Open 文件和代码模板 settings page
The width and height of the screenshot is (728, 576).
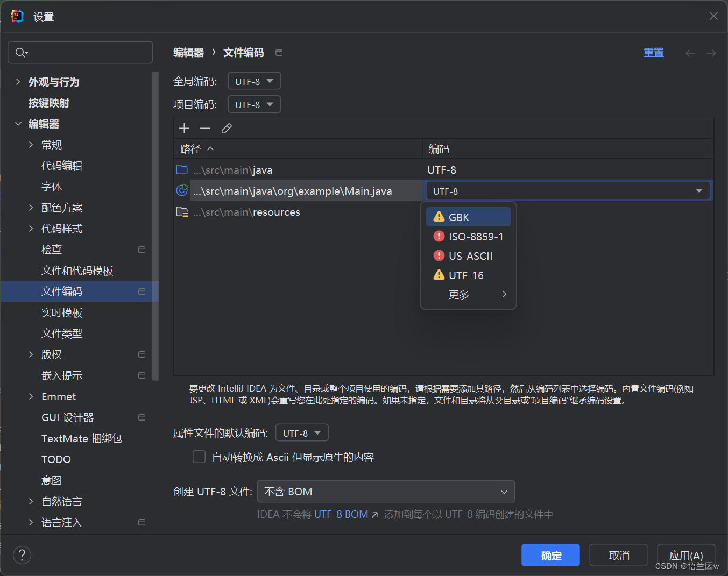pos(77,271)
